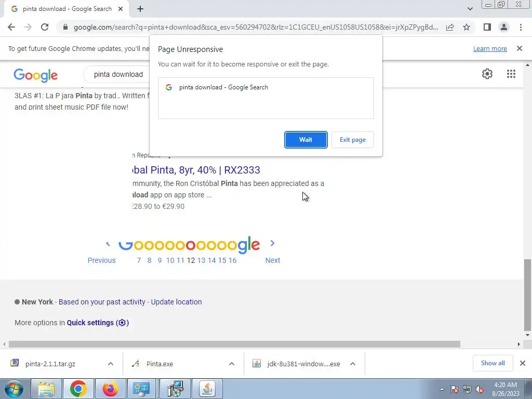The image size is (532, 399).
Task: Go to results page 8
Action: click(149, 260)
